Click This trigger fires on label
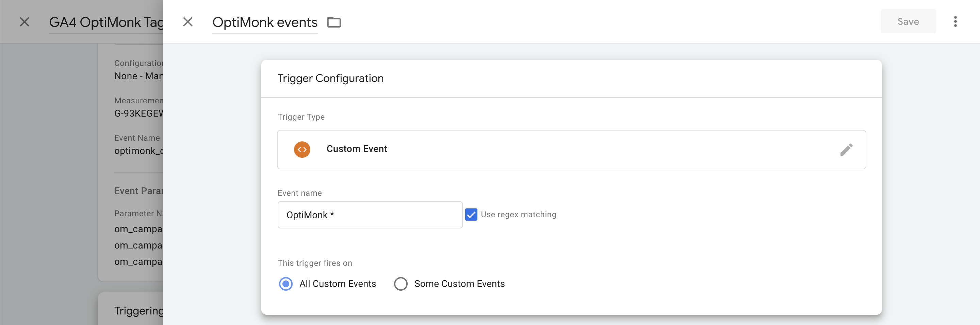This screenshot has width=980, height=325. click(315, 263)
